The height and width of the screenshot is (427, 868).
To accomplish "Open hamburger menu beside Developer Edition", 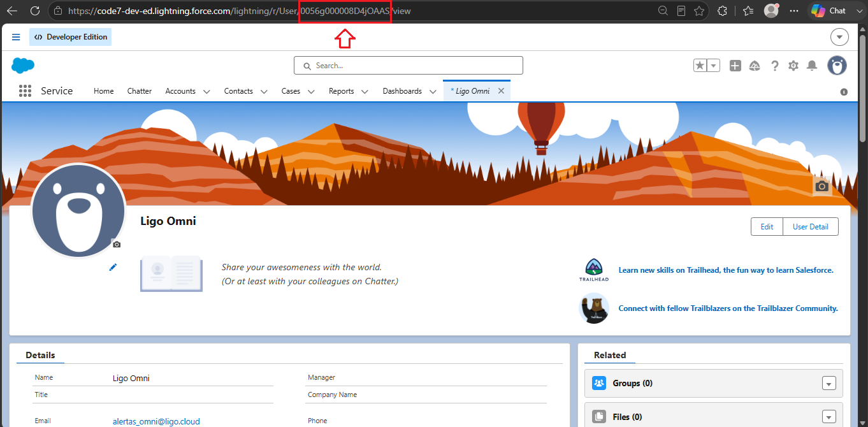I will click(x=16, y=37).
